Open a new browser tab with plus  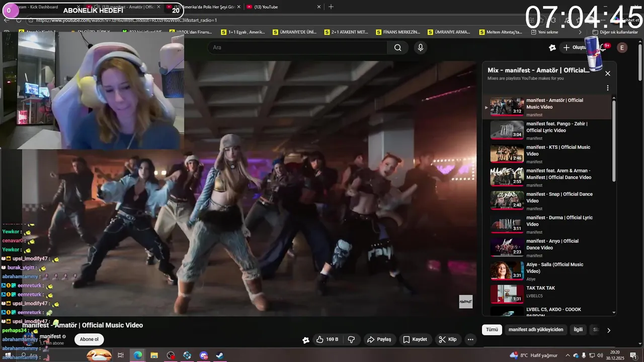[x=331, y=7]
